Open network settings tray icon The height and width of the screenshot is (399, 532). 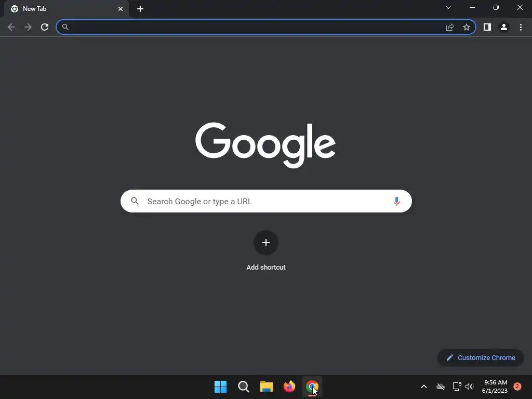point(457,387)
